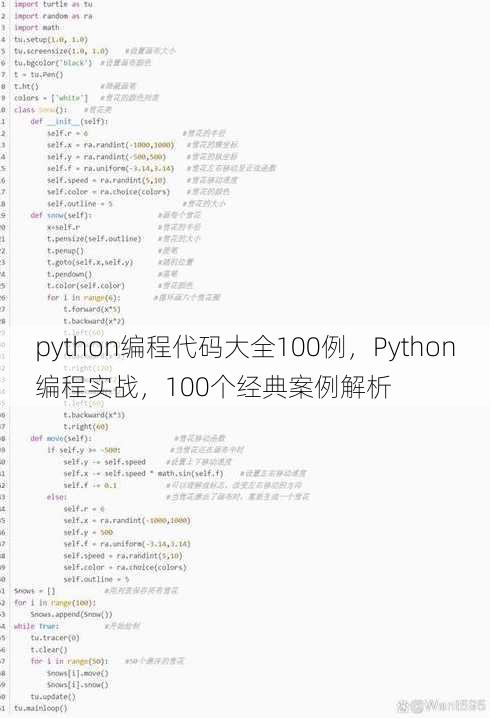
Task: Click the 'import turtle as tu' code line
Action: 53,4
